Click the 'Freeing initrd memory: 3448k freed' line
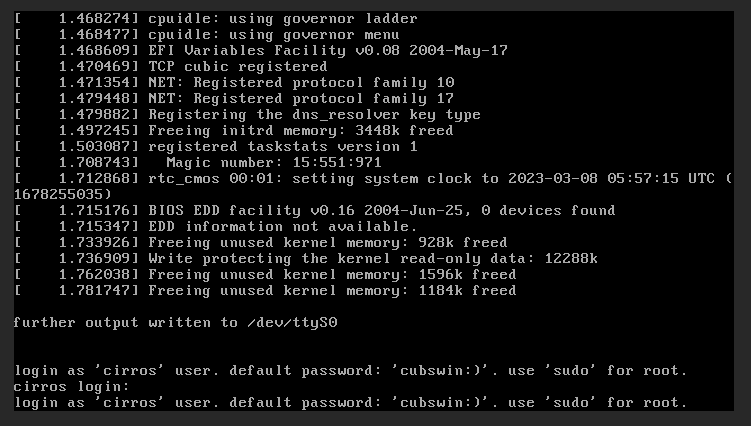751x426 pixels. [300, 130]
